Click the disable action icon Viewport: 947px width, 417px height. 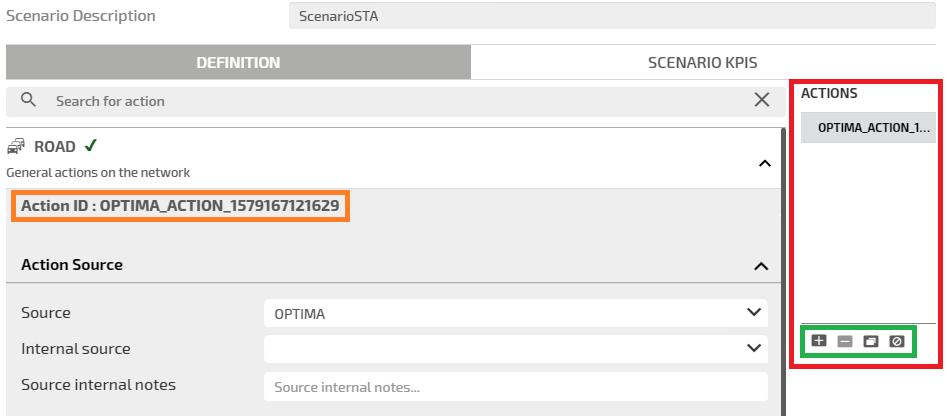click(897, 341)
